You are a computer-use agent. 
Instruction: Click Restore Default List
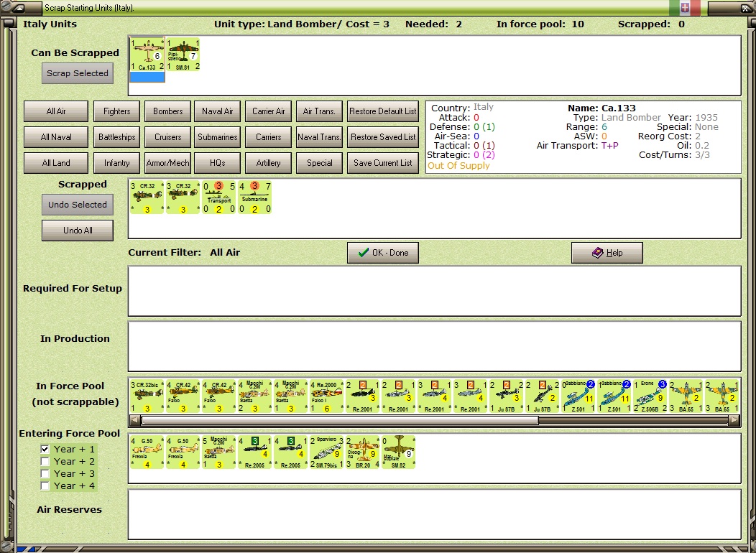[383, 111]
